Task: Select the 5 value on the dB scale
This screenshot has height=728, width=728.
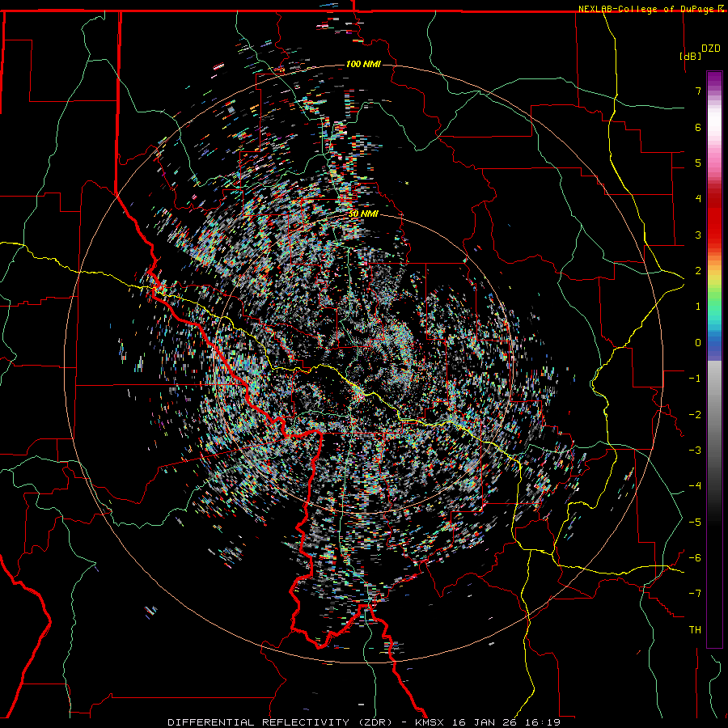Action: tap(698, 163)
